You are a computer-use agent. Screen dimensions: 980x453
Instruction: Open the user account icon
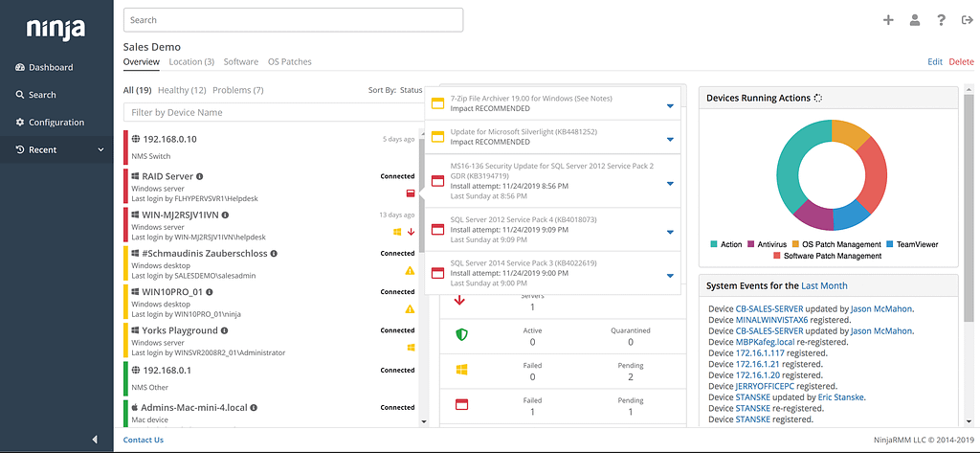point(915,20)
